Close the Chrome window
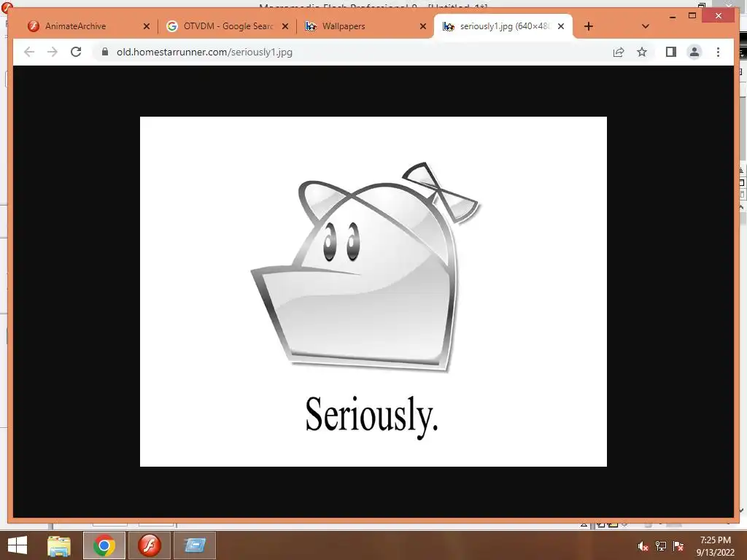747x560 pixels. coord(718,16)
